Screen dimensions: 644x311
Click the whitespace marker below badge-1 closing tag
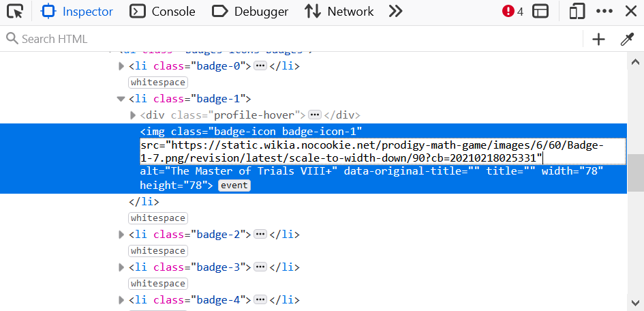coord(158,218)
